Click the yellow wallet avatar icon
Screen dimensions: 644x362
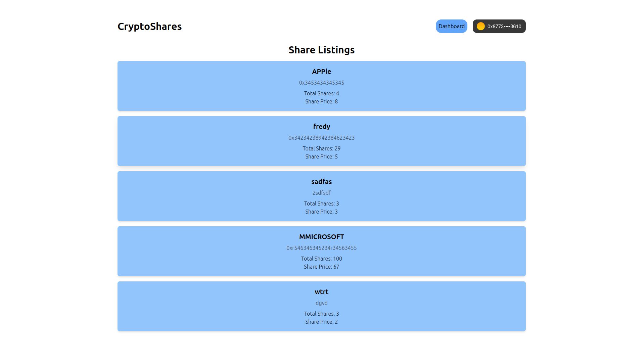(480, 26)
